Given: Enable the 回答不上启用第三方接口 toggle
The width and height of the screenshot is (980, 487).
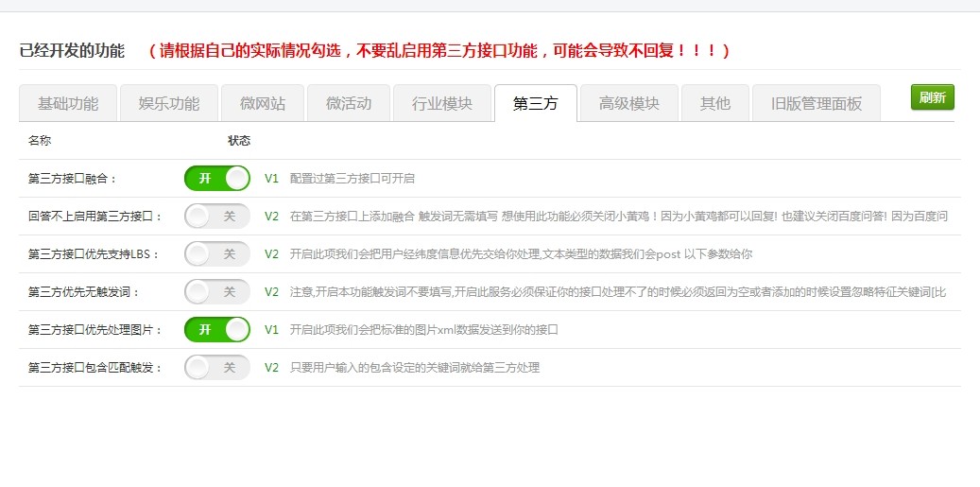Looking at the screenshot, I should pos(217,216).
